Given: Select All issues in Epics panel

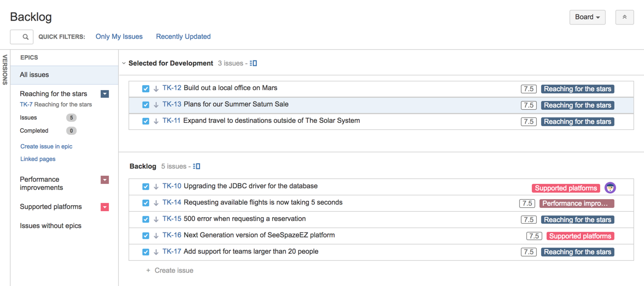Looking at the screenshot, I should pyautogui.click(x=65, y=75).
